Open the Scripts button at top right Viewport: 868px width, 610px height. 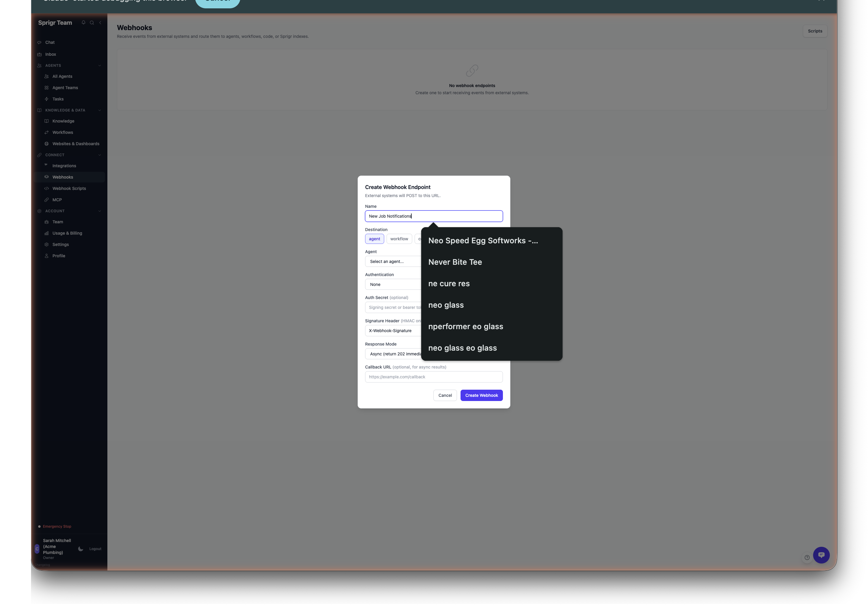[815, 31]
